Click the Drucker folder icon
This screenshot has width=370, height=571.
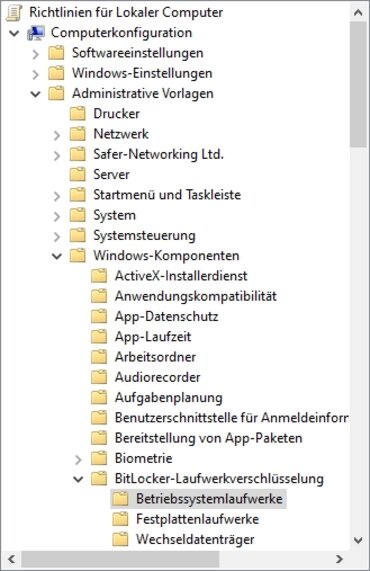78,114
